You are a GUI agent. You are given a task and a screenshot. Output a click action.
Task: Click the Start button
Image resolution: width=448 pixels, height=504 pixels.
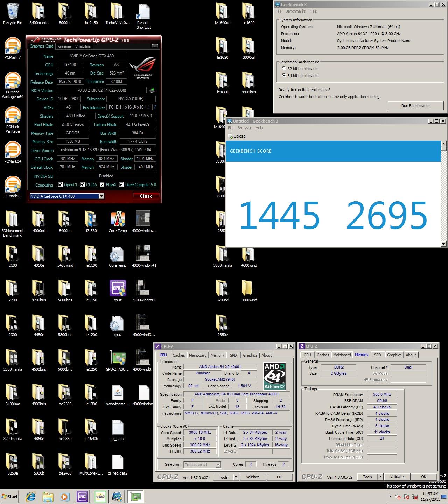[10, 496]
